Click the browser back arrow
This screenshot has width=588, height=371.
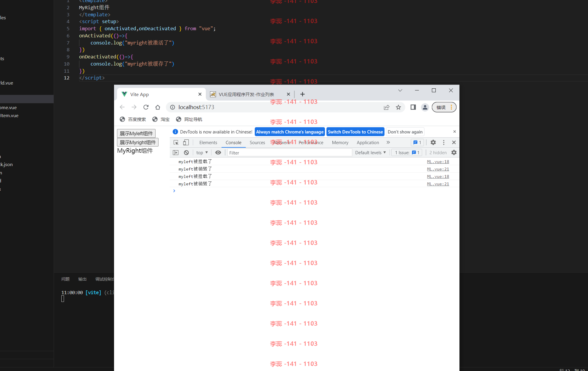(x=122, y=107)
